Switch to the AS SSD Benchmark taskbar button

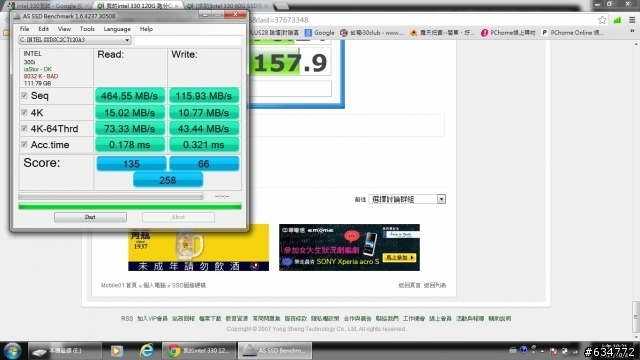point(275,351)
